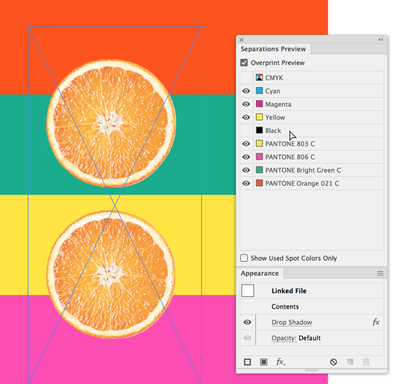Image resolution: width=400 pixels, height=384 pixels.
Task: Hide the Drop Shadow effect
Action: [247, 322]
